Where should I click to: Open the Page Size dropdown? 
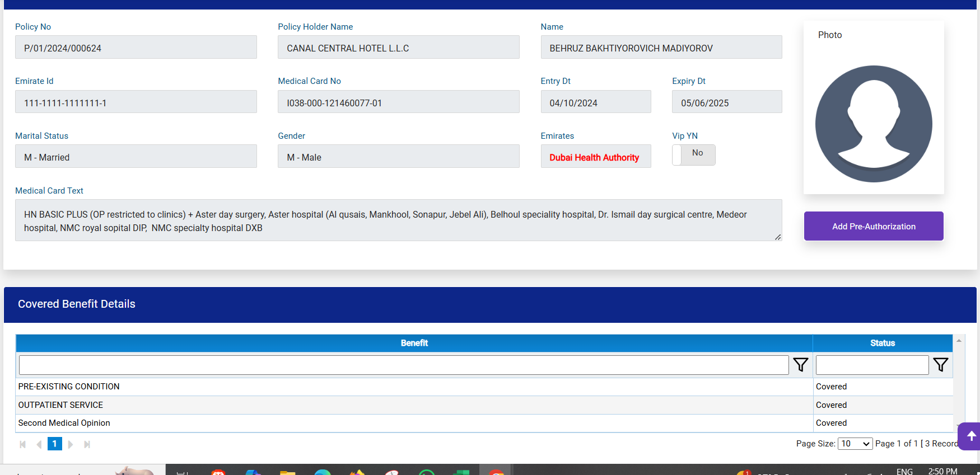[x=855, y=444]
